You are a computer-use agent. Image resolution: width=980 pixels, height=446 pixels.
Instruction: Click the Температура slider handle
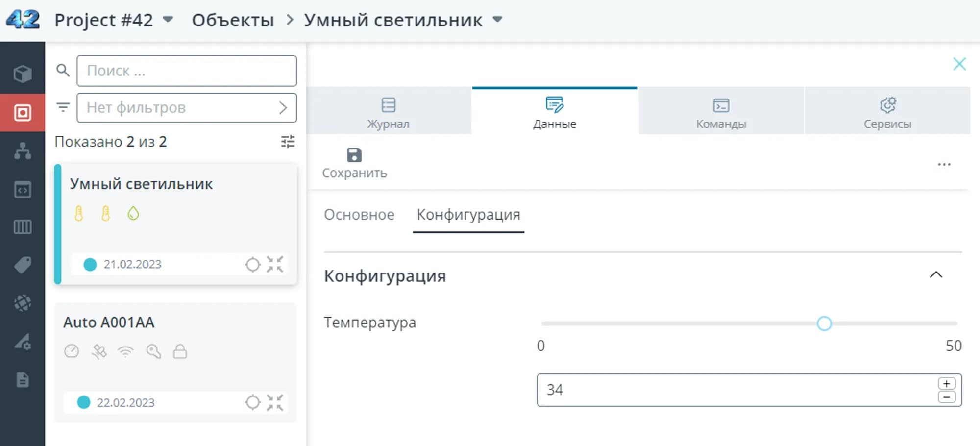pos(824,323)
